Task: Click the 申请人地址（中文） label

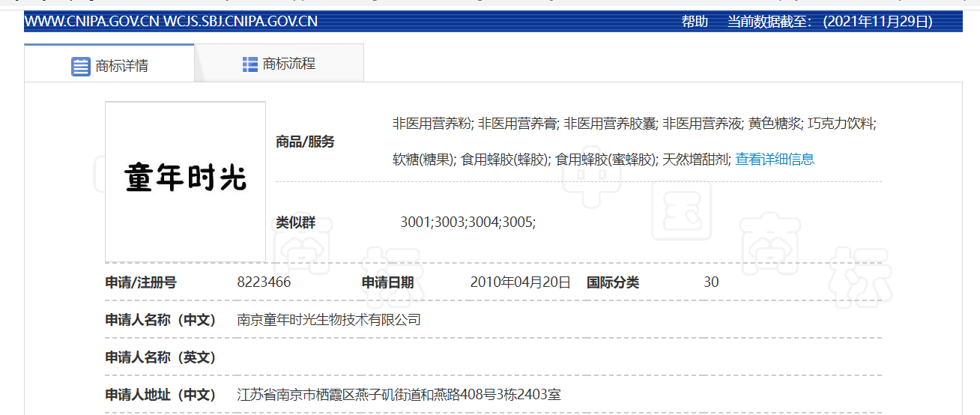Action: click(161, 394)
